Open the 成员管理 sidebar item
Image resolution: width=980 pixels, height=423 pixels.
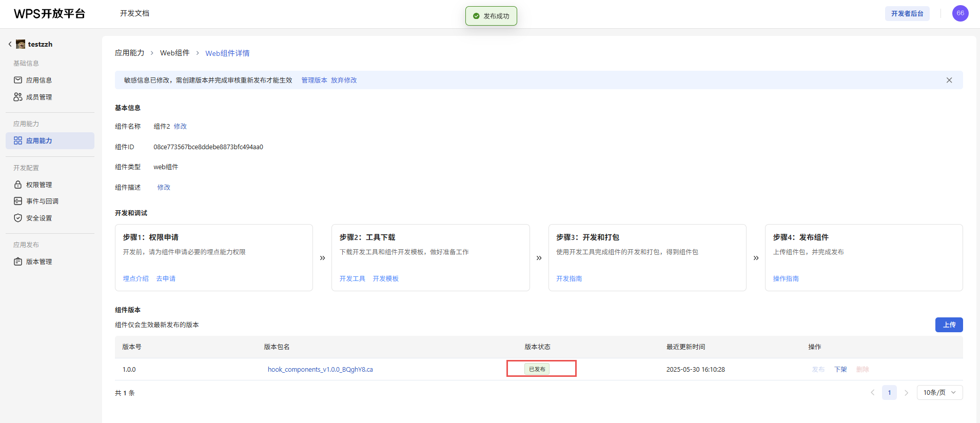pos(50,97)
